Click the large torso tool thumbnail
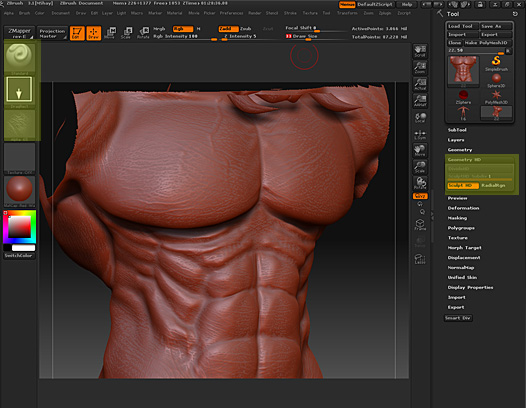Viewport: 526px width, 408px height. pyautogui.click(x=463, y=71)
